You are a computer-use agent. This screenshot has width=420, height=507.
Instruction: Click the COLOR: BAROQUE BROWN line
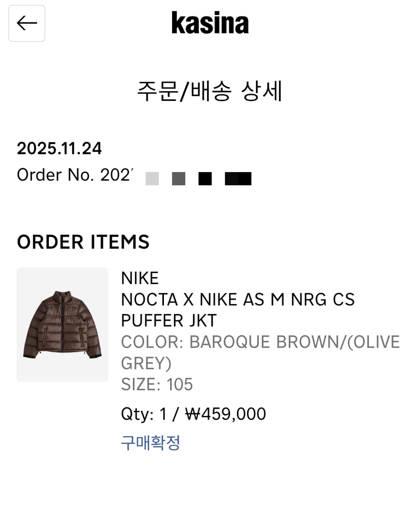pos(260,341)
